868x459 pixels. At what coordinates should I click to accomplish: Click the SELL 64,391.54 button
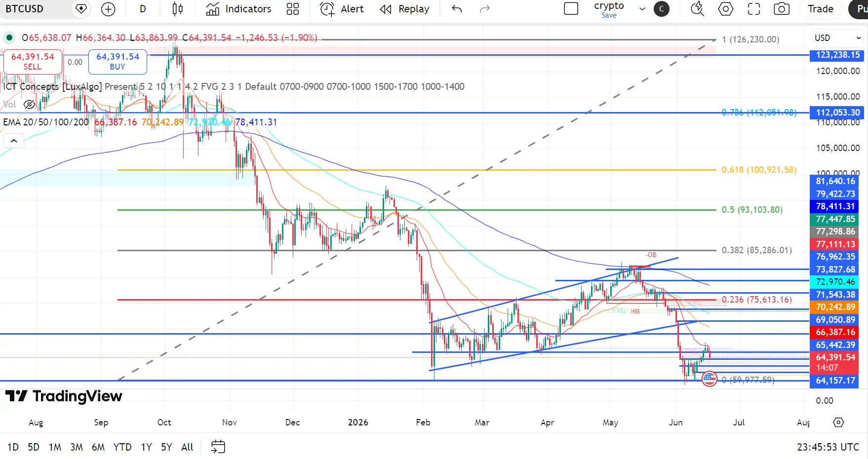point(33,62)
